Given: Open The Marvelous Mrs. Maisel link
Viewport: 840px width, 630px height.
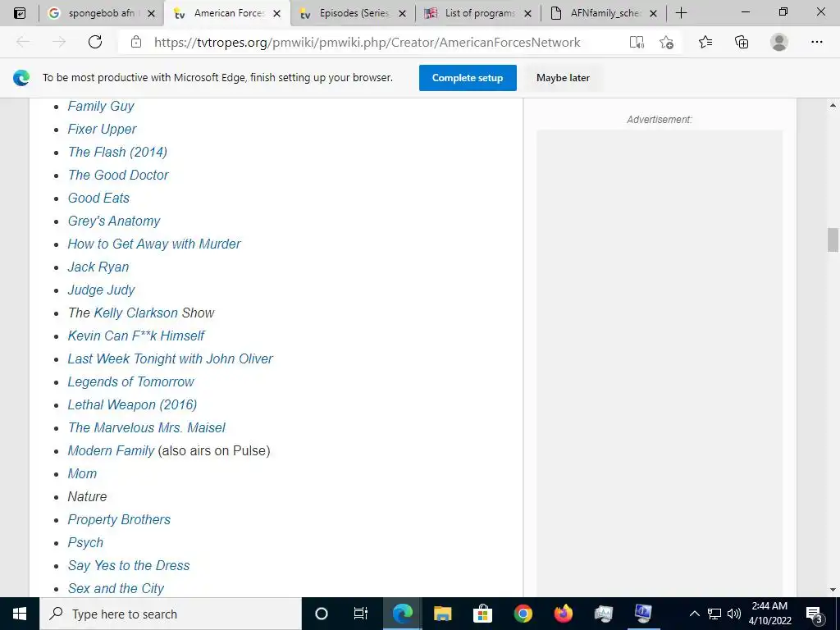Looking at the screenshot, I should tap(146, 427).
